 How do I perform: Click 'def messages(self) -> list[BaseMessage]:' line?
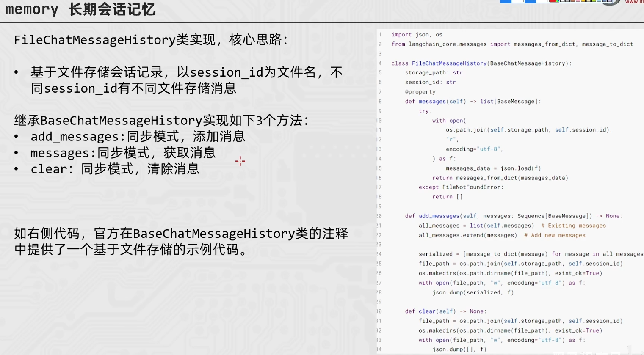tap(473, 102)
